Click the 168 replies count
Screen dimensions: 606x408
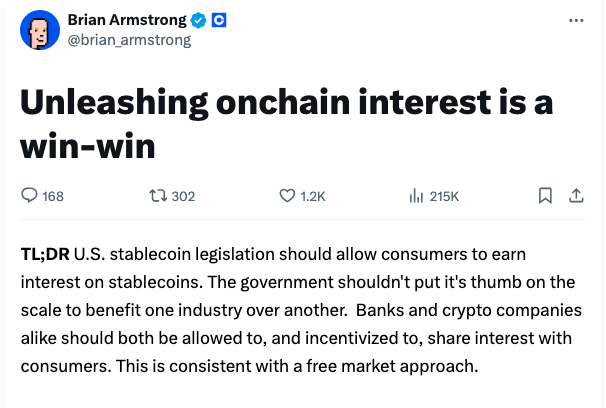(52, 196)
